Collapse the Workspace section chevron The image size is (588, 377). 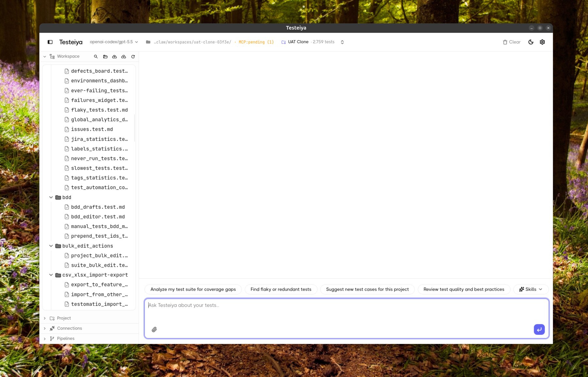(45, 57)
